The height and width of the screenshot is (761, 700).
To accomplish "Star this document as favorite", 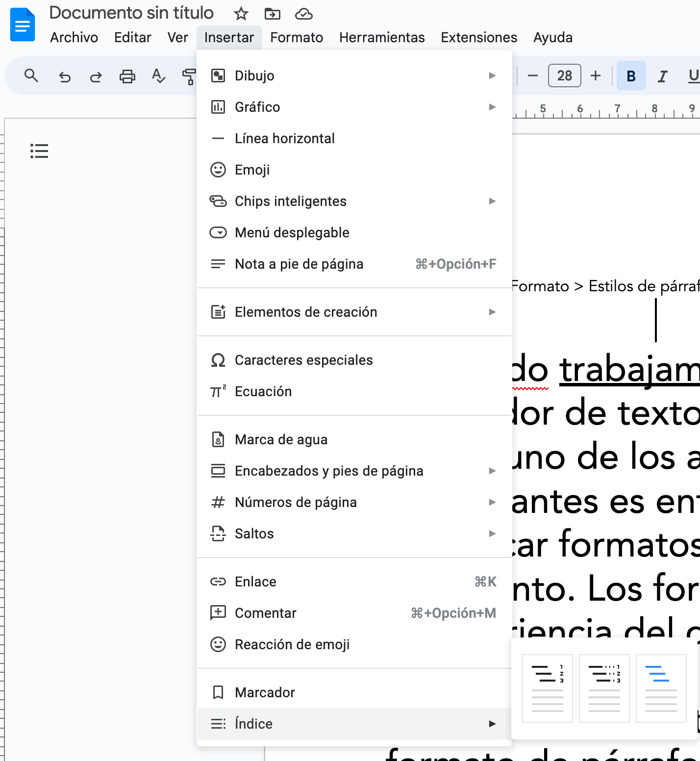I will click(x=241, y=14).
